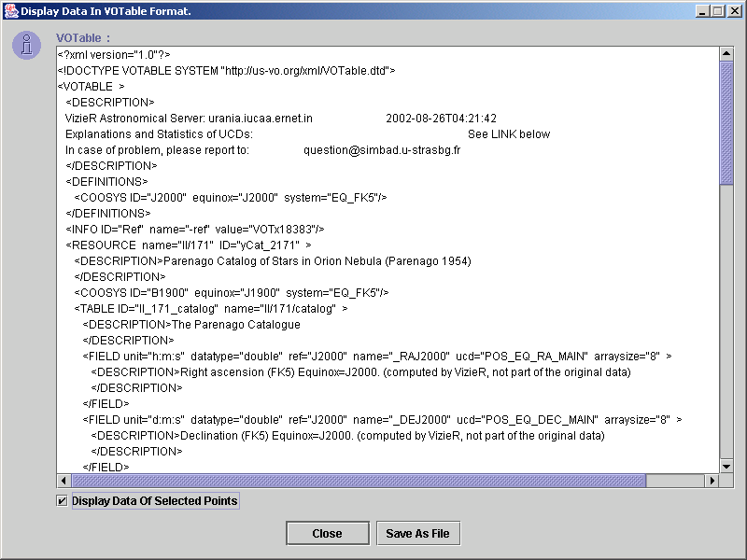747x560 pixels.
Task: Click the VizieR Astronomical Server text
Action: [x=189, y=119]
